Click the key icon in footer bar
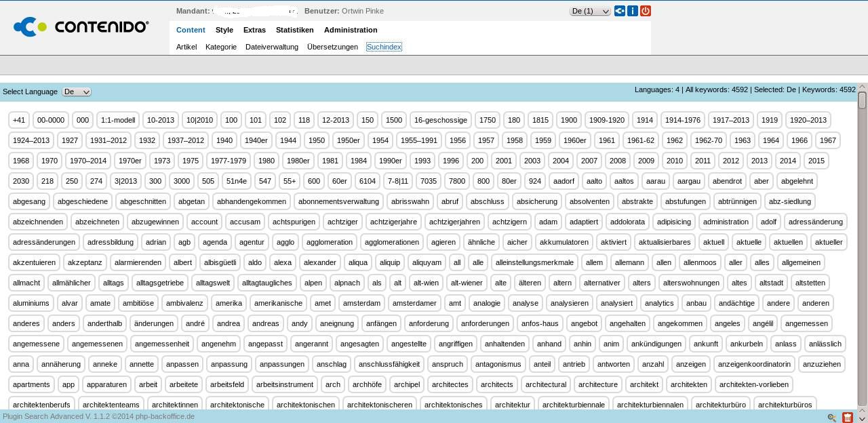868x423 pixels. 832,418
